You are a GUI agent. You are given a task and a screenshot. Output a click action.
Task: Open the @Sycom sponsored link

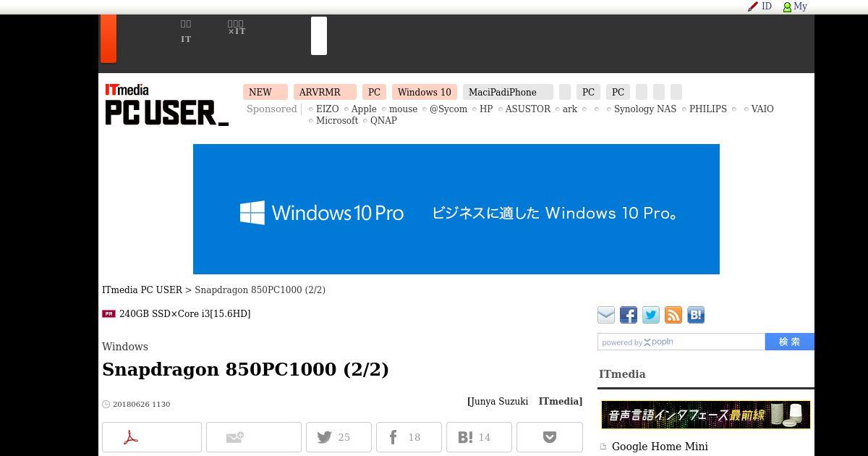click(x=448, y=109)
